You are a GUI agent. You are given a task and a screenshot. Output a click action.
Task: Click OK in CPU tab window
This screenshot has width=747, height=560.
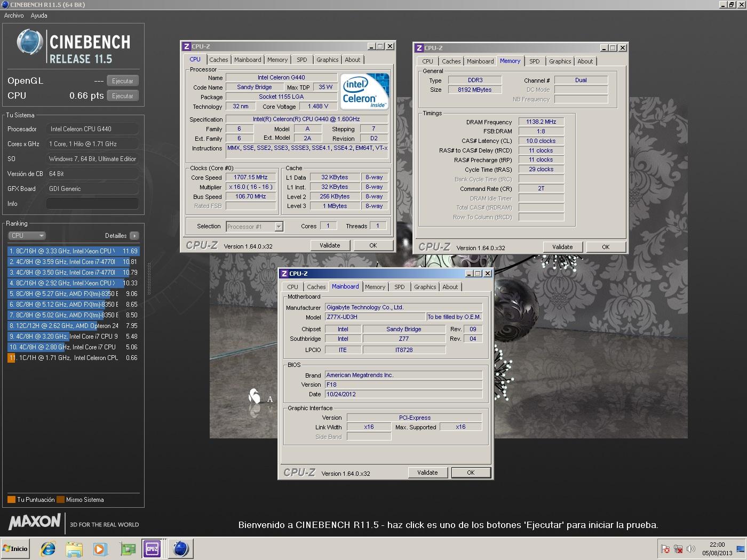(x=373, y=245)
